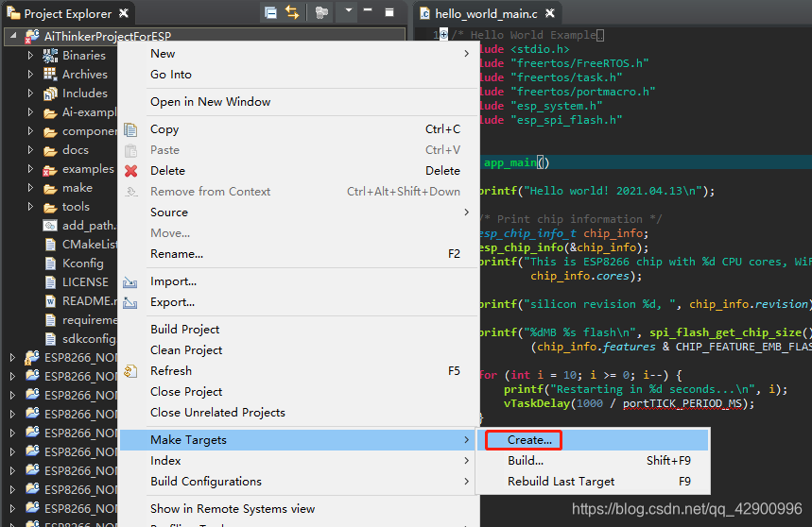Image resolution: width=812 pixels, height=527 pixels.
Task: Click the examples folder icon with error marker
Action: [x=50, y=170]
